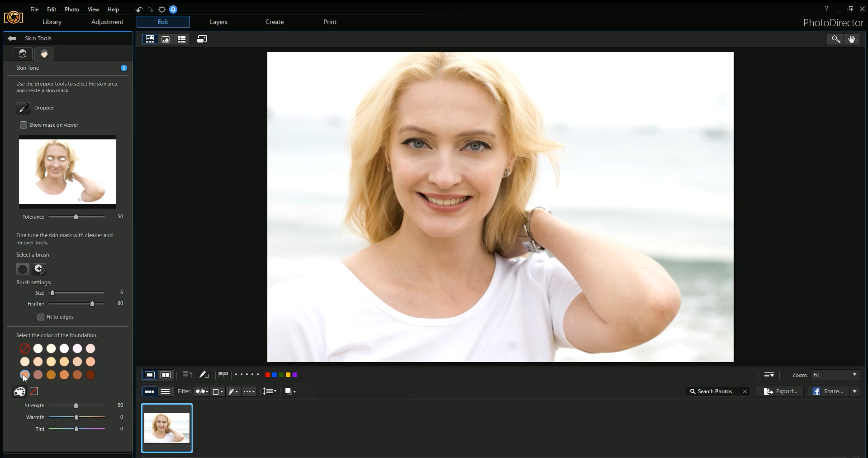Viewport: 868px width, 458px height.
Task: Enable Show mask on viewer checkbox
Action: coord(24,125)
